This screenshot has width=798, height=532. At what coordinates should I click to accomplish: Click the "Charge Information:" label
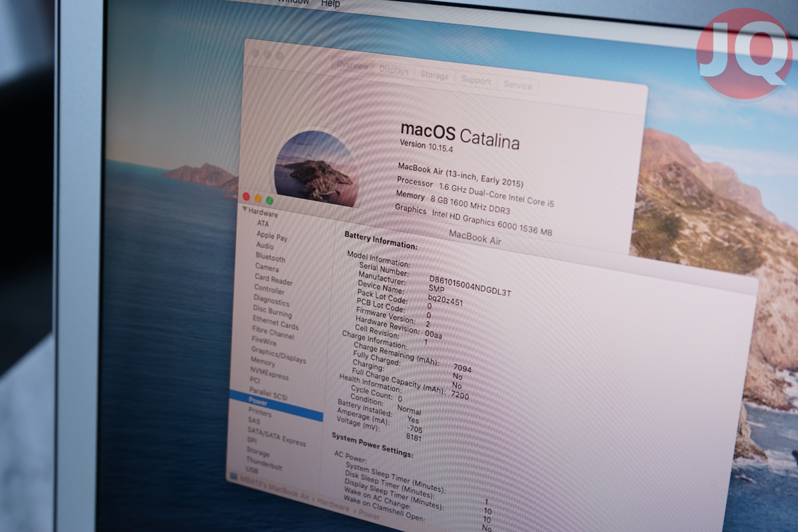coord(374,340)
